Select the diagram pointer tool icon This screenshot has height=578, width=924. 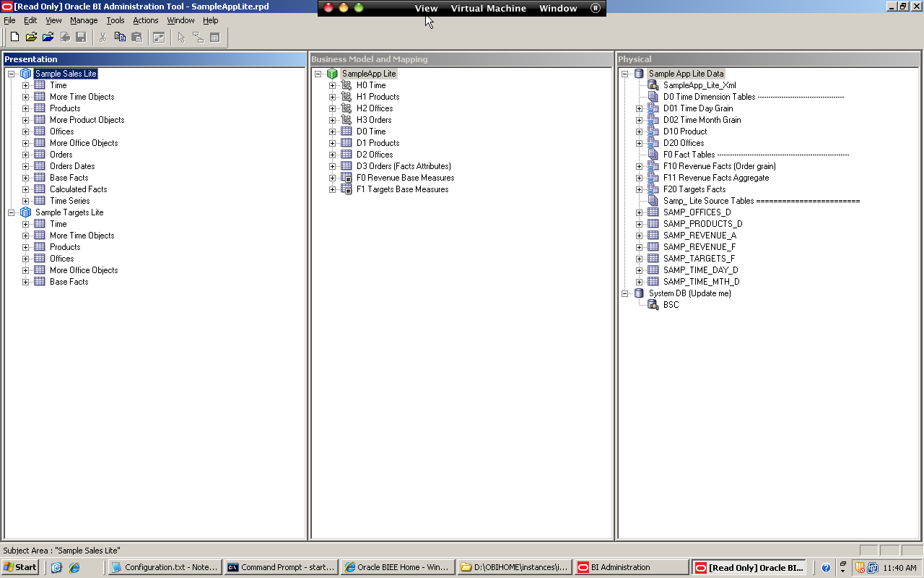pyautogui.click(x=182, y=36)
